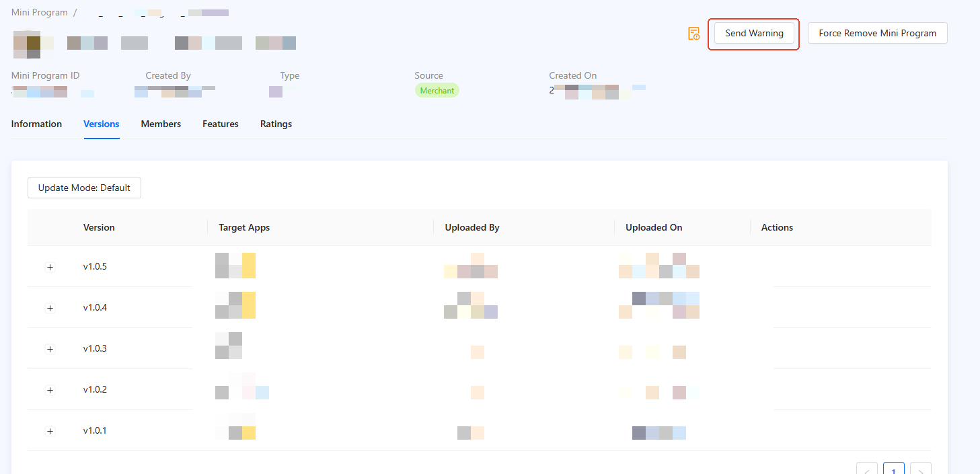The height and width of the screenshot is (474, 980).
Task: Click the Send Warning button
Action: (x=754, y=33)
